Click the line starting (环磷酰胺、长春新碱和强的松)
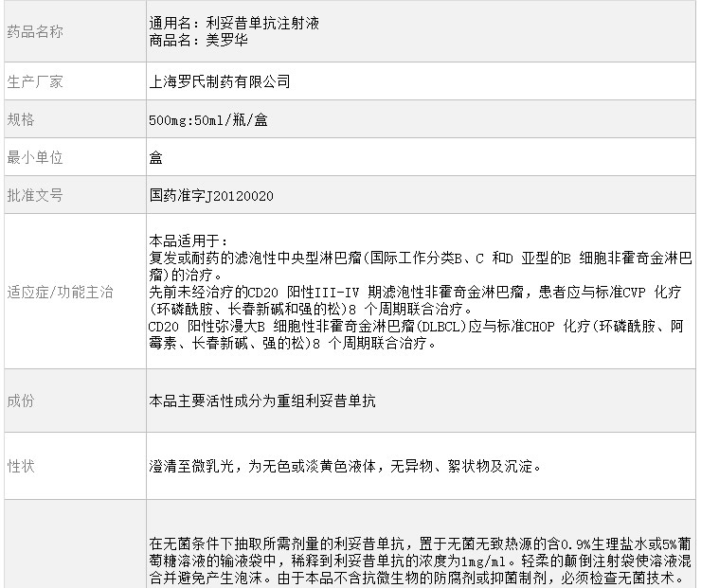The height and width of the screenshot is (588, 701). coord(311,309)
